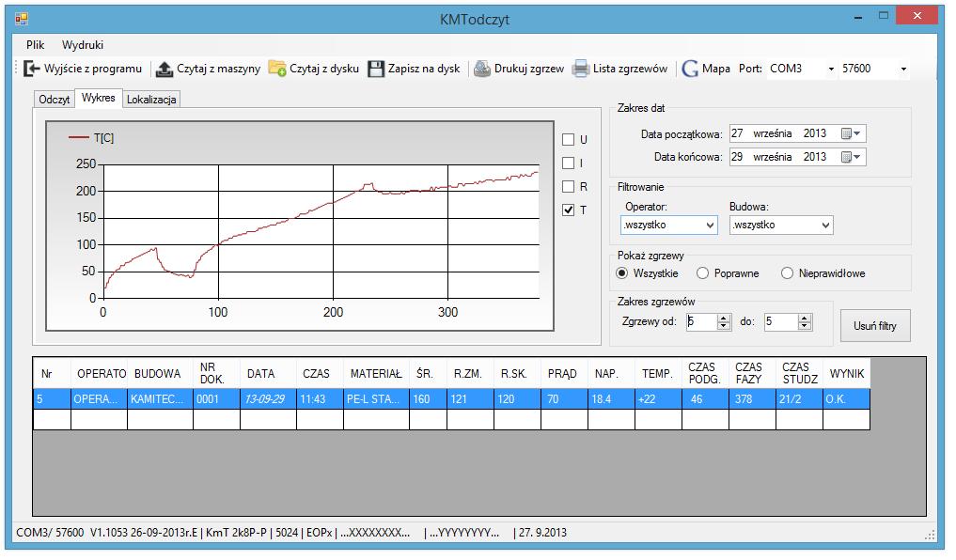Viewport: 956px width, 560px height.
Task: Click the NR DOK. column header
Action: 216,374
